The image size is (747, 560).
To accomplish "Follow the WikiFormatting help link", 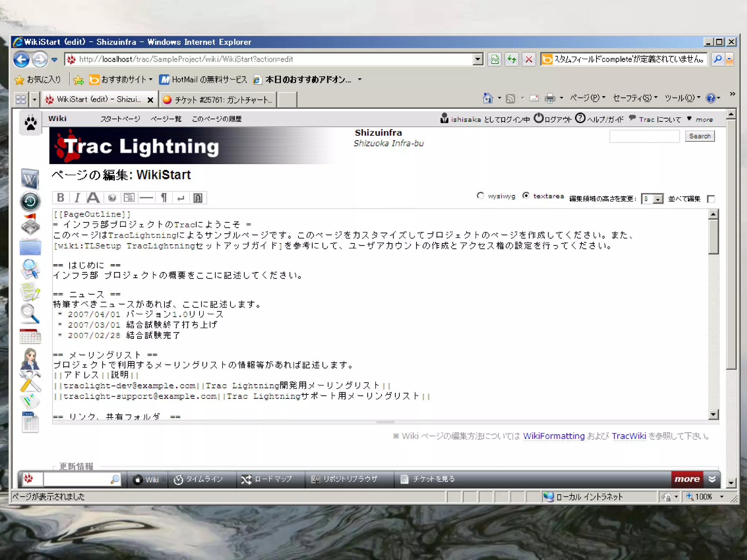I will [554, 436].
